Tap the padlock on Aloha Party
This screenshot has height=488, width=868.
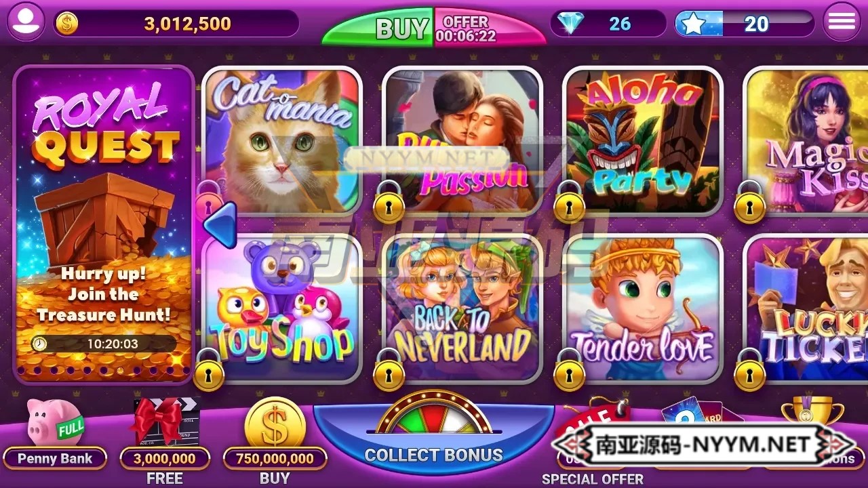pos(570,202)
